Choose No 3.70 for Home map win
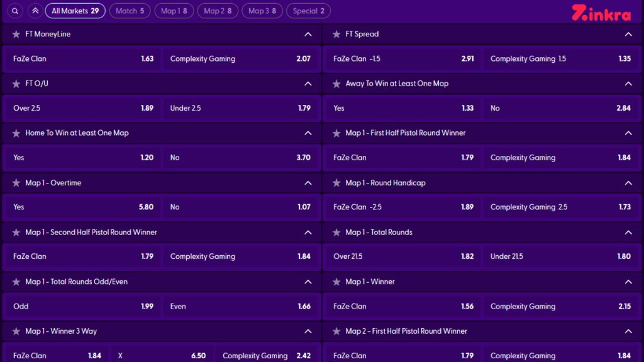Screen dimensions: 644x362 click(x=241, y=158)
